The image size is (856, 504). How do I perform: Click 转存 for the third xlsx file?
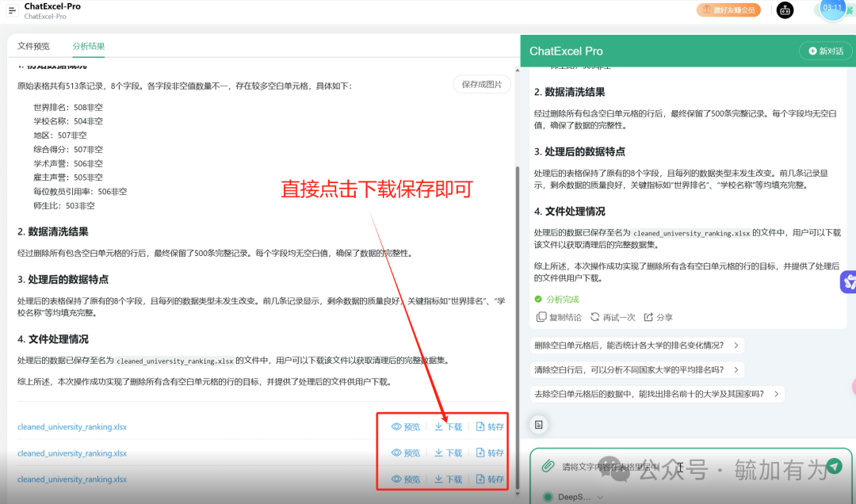[490, 479]
